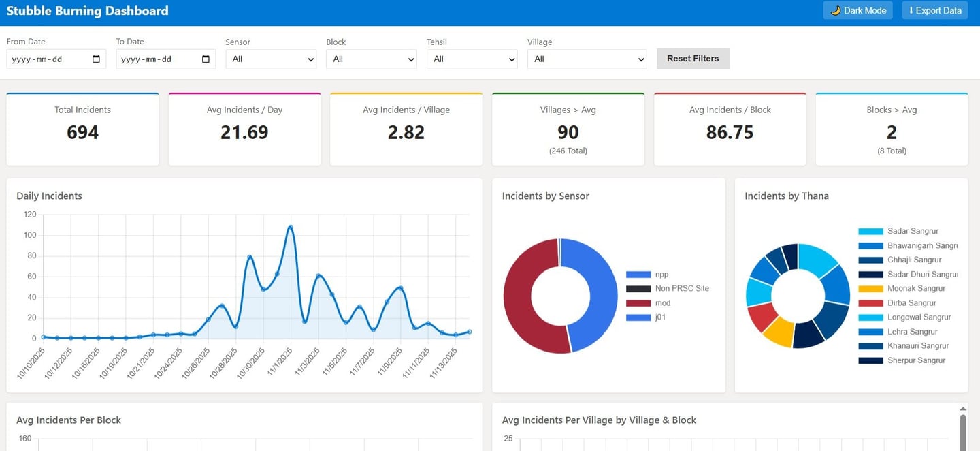The width and height of the screenshot is (980, 451).
Task: Expand the Village dropdown
Action: coord(587,59)
